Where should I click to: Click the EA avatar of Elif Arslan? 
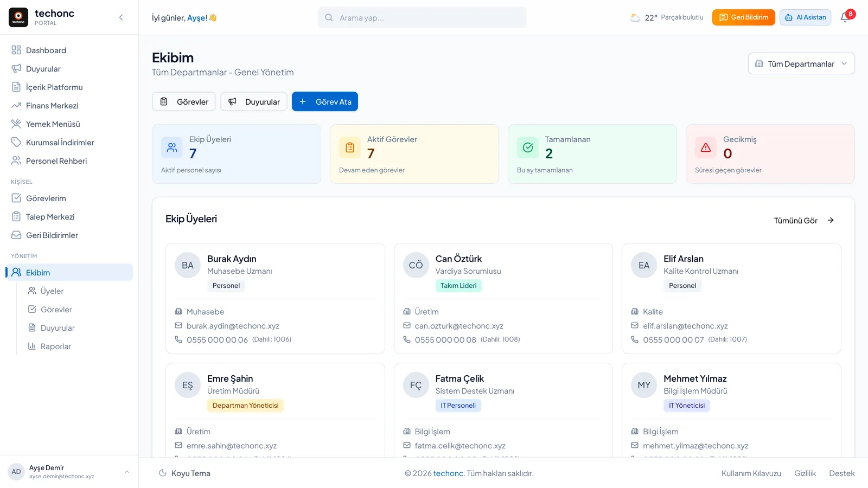[644, 265]
